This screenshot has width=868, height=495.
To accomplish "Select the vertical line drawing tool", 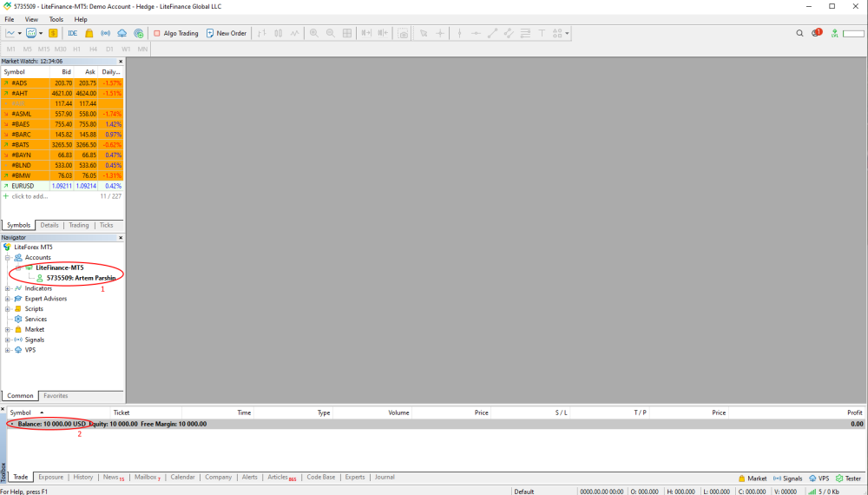I will [459, 33].
